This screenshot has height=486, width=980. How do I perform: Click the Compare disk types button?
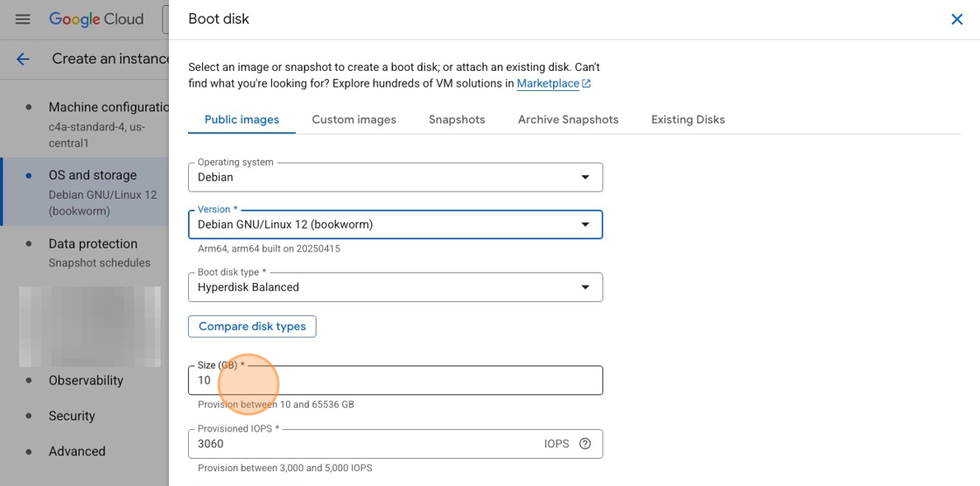click(252, 327)
